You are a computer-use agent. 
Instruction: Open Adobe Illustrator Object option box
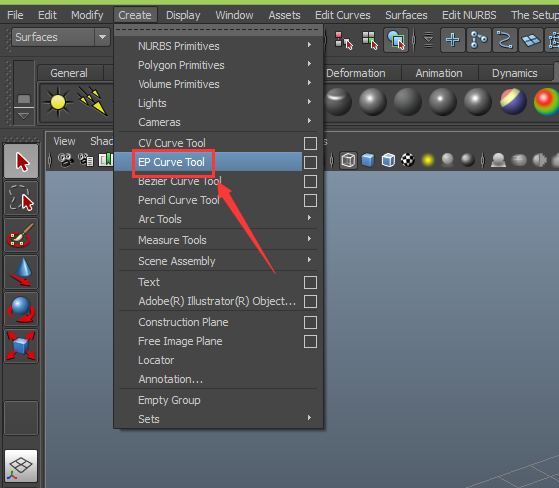310,301
